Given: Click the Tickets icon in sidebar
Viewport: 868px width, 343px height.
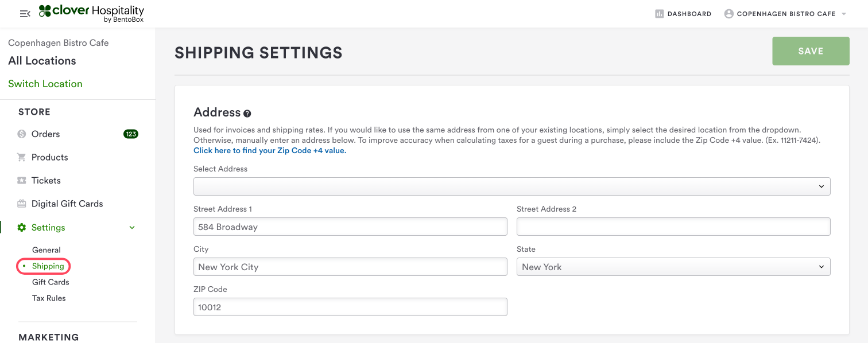Looking at the screenshot, I should pos(22,181).
